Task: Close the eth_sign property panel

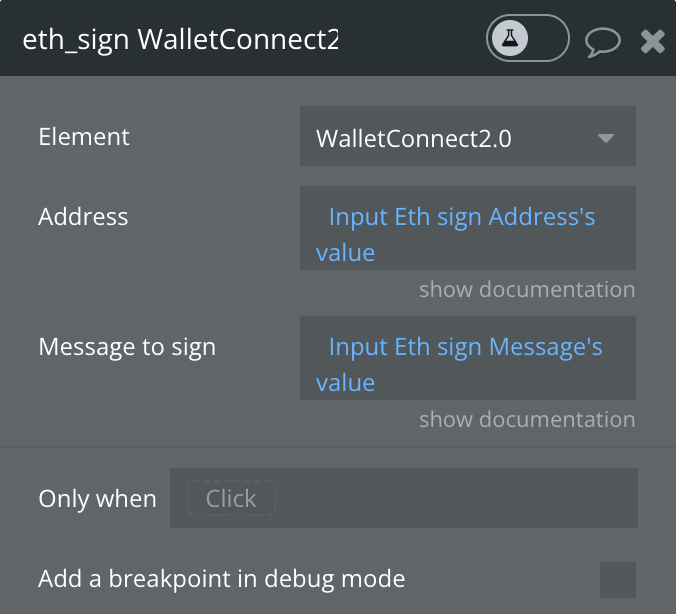Action: [652, 41]
